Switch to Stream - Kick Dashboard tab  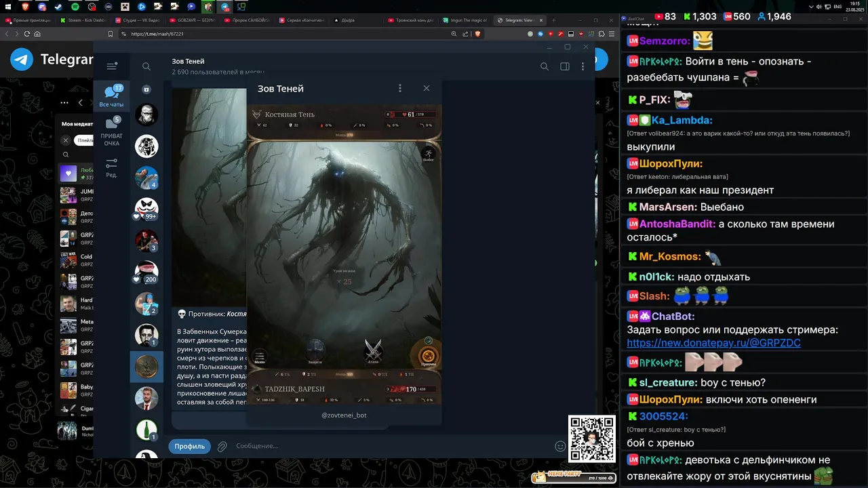[83, 20]
